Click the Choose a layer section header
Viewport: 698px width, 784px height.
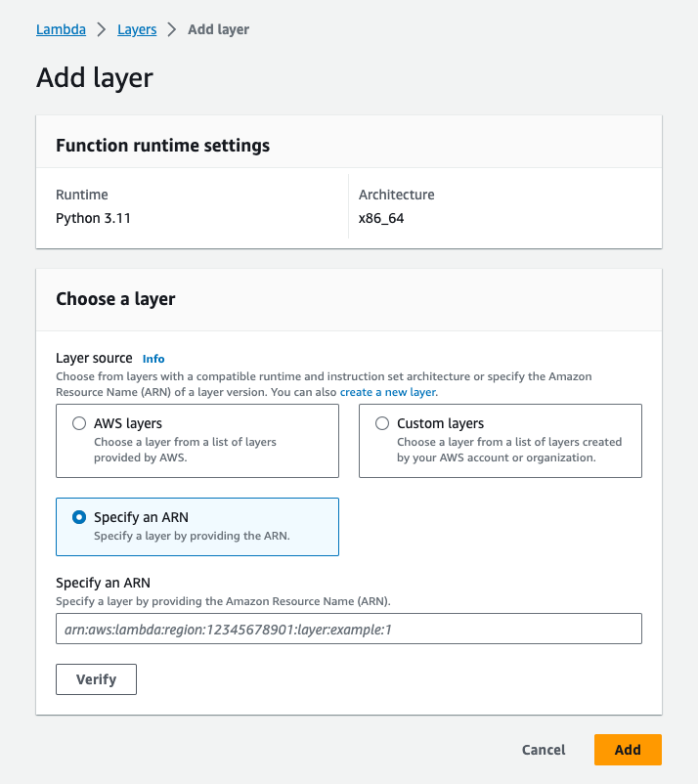(x=115, y=299)
